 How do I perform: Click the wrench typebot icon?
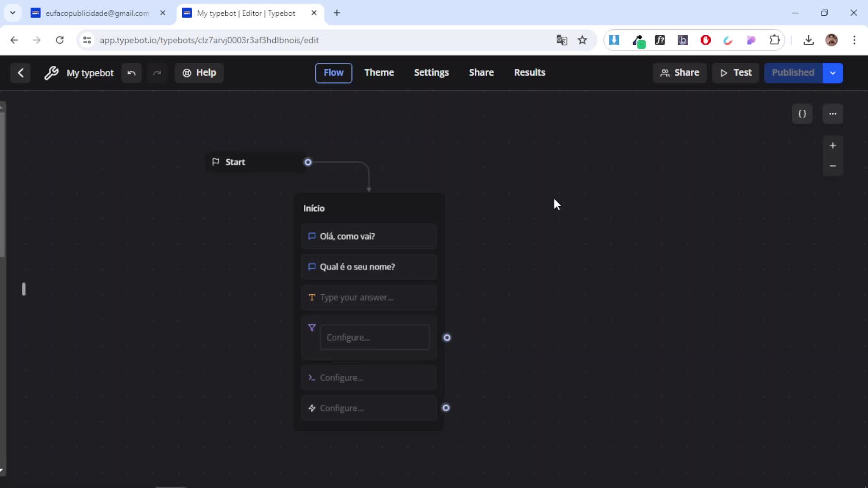tap(52, 73)
